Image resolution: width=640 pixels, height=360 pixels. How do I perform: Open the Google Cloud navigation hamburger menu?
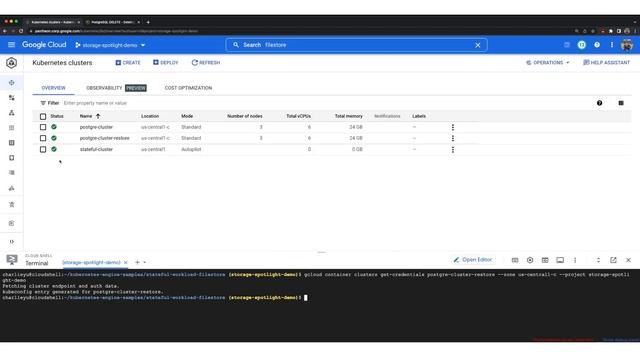coord(11,45)
